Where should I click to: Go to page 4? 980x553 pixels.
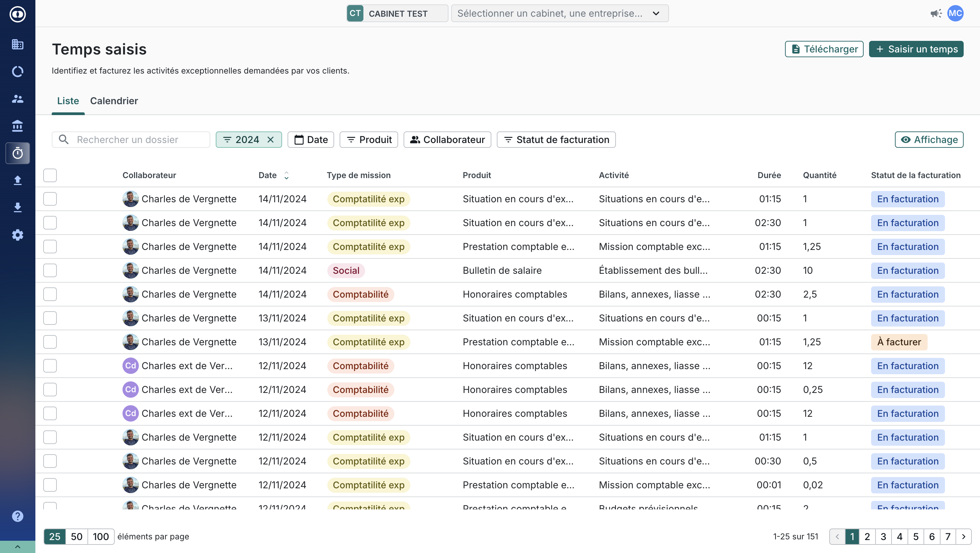point(899,537)
